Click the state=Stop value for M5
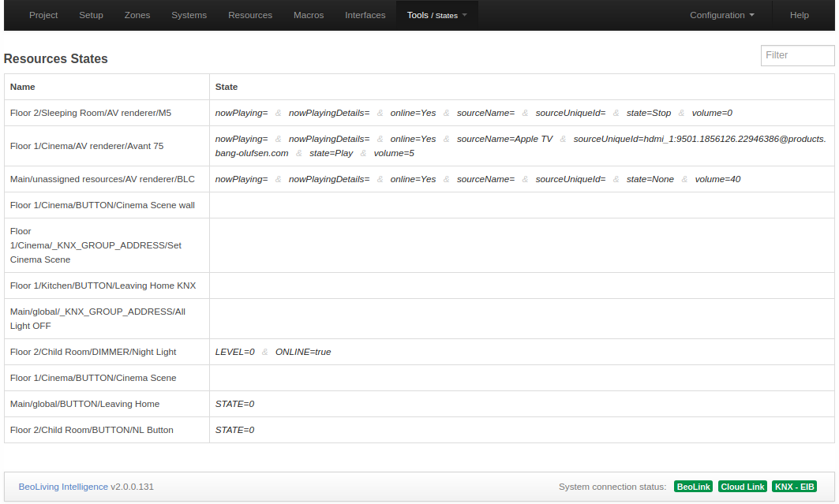839x504 pixels. click(649, 113)
